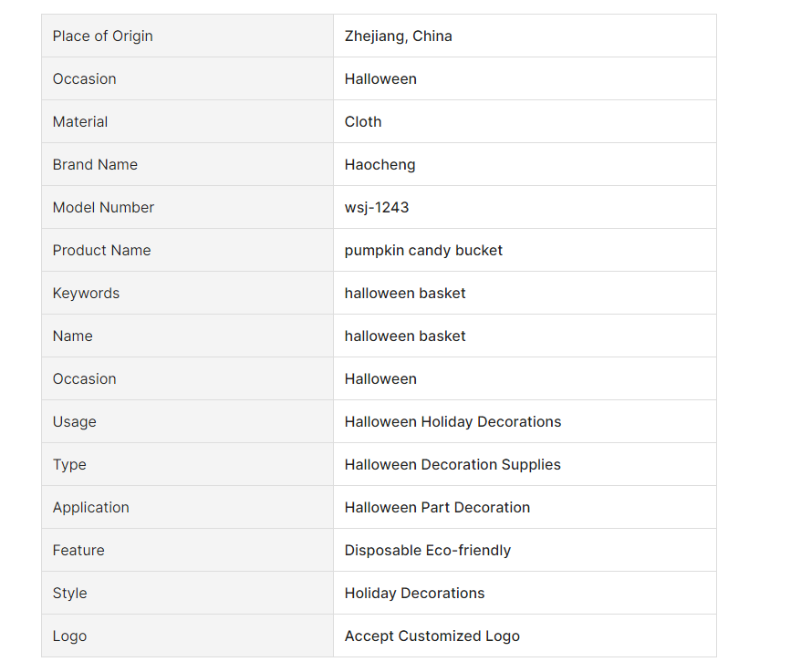
Task: Select the 'Haocheng' brand value
Action: [x=380, y=165]
